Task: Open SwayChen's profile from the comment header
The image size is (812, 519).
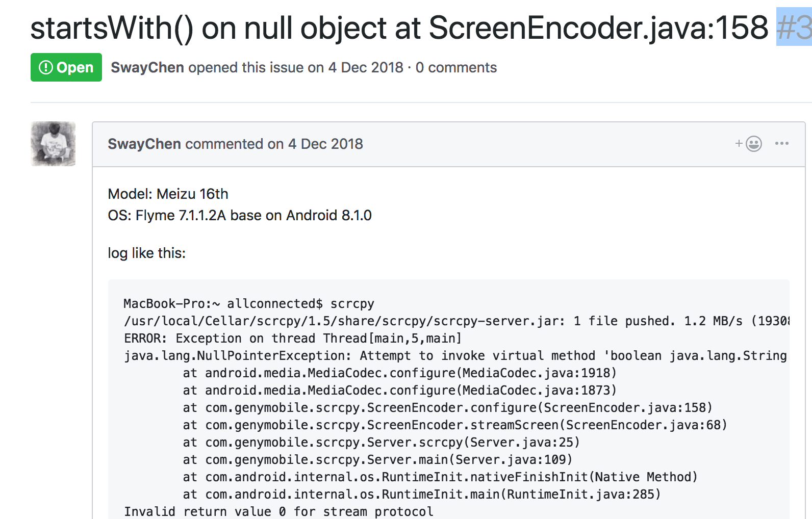Action: pyautogui.click(x=144, y=144)
